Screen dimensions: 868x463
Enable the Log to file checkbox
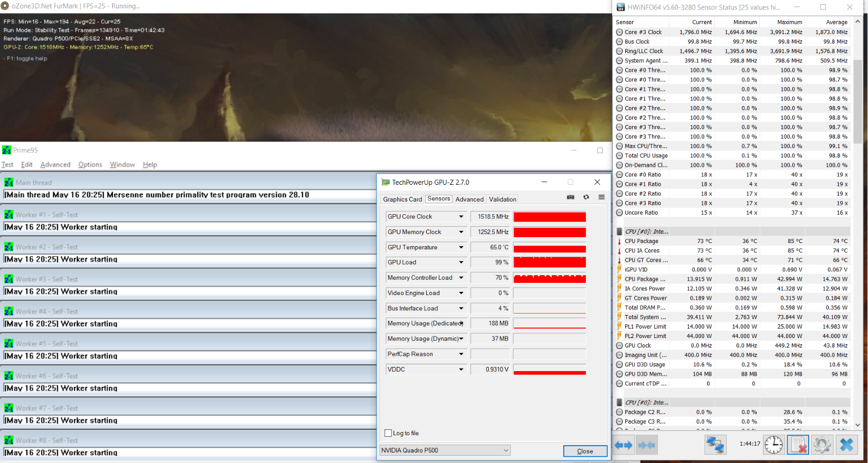pos(388,433)
